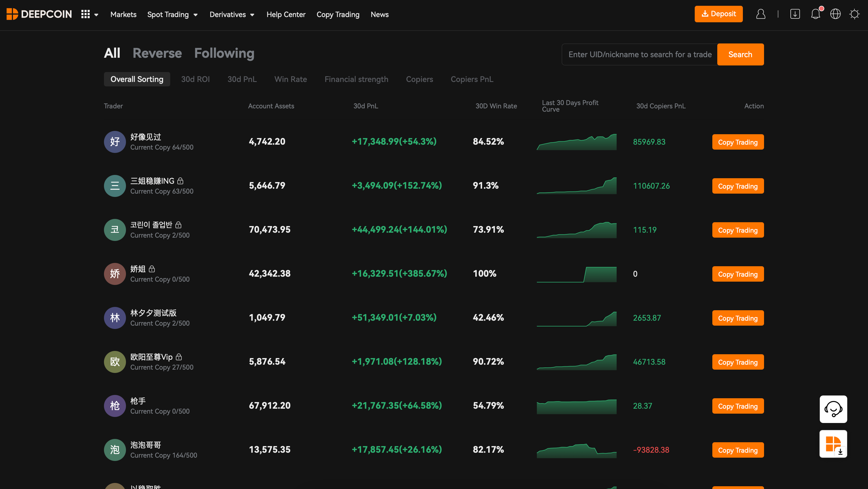
Task: Sort traders by 30d ROI
Action: 196,79
